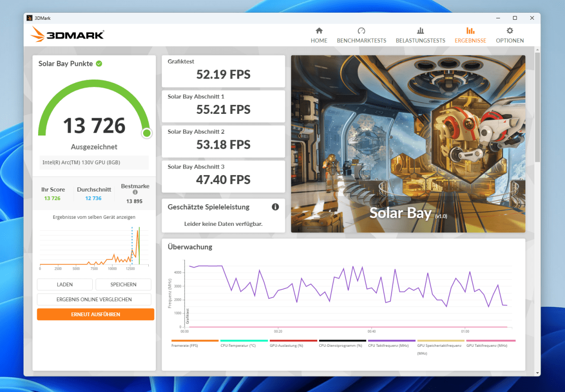Click the green validity checkmark next to Solar Bay Punkte
Viewport: 565px width, 392px height.
point(99,64)
